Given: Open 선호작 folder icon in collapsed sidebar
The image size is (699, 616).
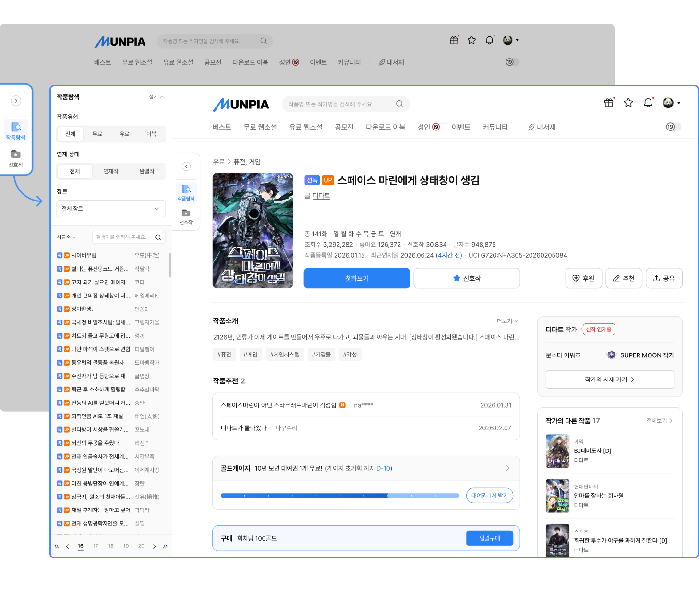Looking at the screenshot, I should pos(186,216).
